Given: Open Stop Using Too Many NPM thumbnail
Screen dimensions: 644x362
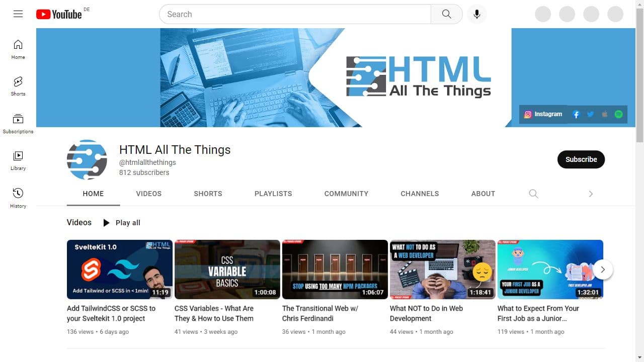Looking at the screenshot, I should coord(335,269).
